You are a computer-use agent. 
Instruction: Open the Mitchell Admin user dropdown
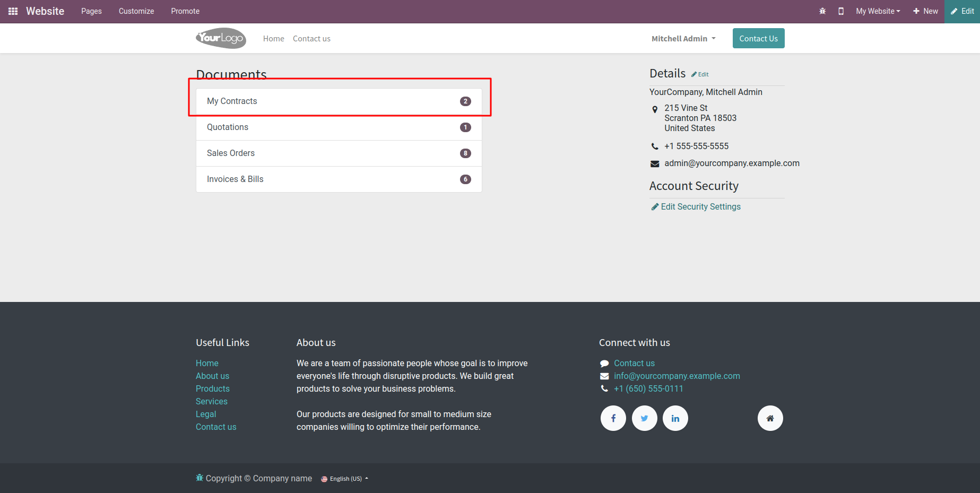683,39
